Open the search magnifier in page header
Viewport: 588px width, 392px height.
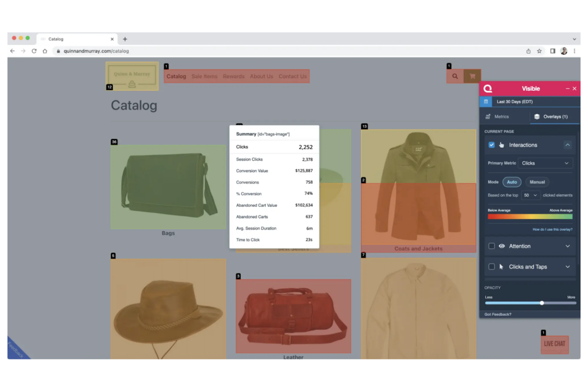tap(455, 76)
